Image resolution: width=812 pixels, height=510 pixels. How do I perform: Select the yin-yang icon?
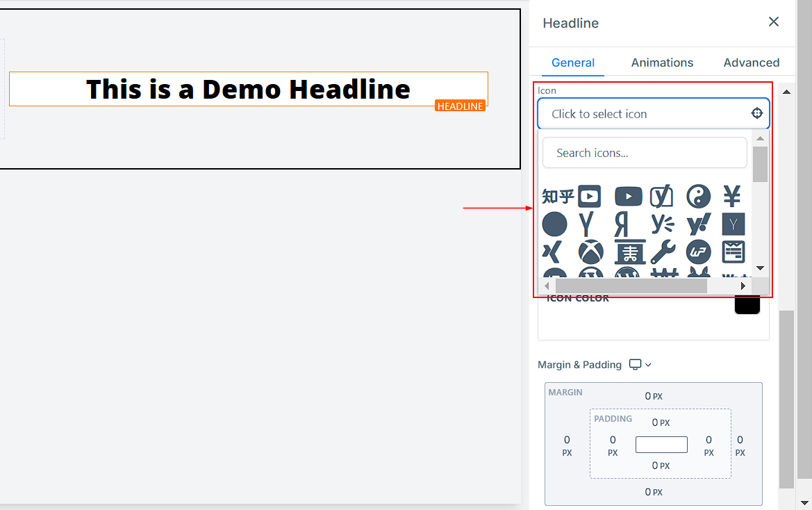[698, 196]
